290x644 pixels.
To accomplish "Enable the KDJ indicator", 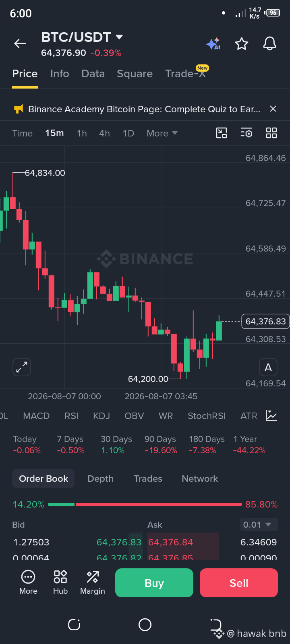I will (101, 416).
